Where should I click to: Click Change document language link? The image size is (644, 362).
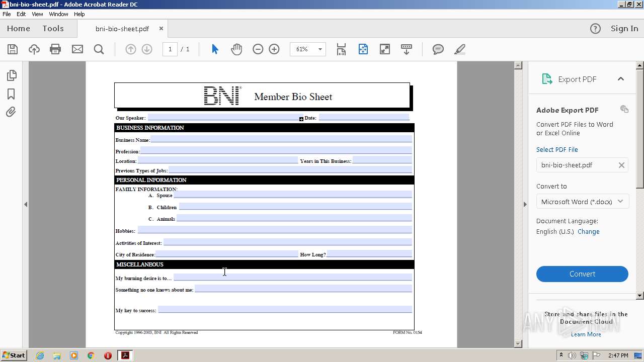click(x=589, y=232)
